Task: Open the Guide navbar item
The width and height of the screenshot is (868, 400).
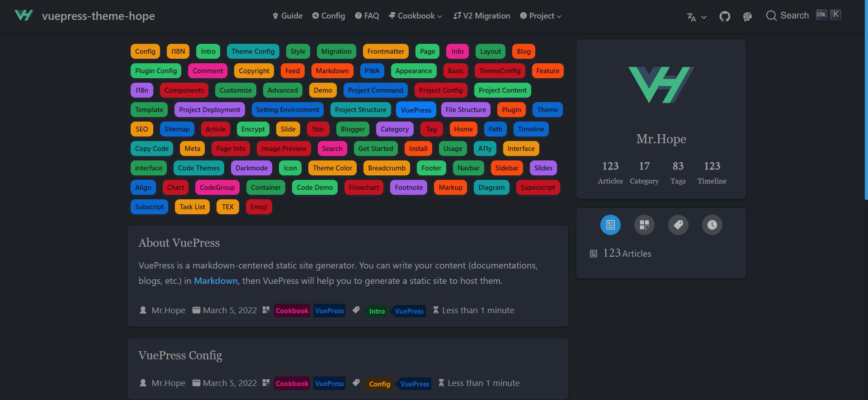Action: click(288, 16)
